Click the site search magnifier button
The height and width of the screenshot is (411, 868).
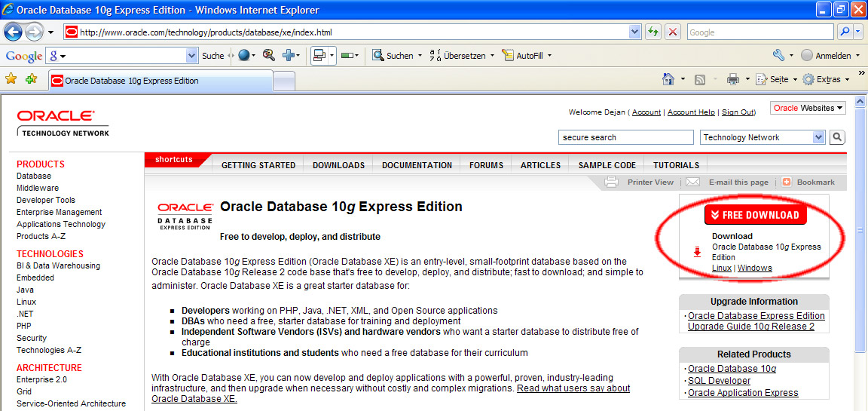point(837,137)
